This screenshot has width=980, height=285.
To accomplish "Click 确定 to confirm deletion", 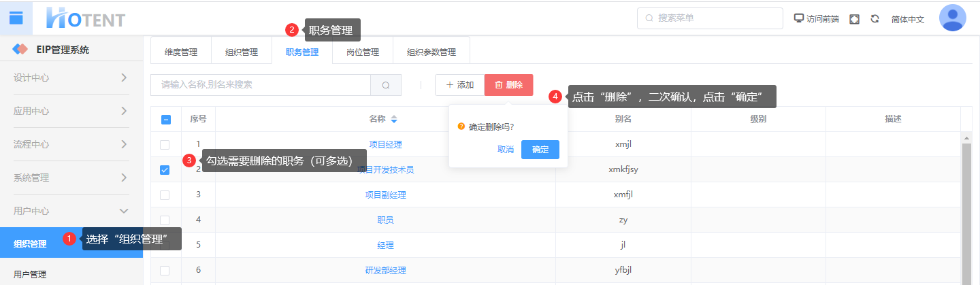I will coord(540,150).
